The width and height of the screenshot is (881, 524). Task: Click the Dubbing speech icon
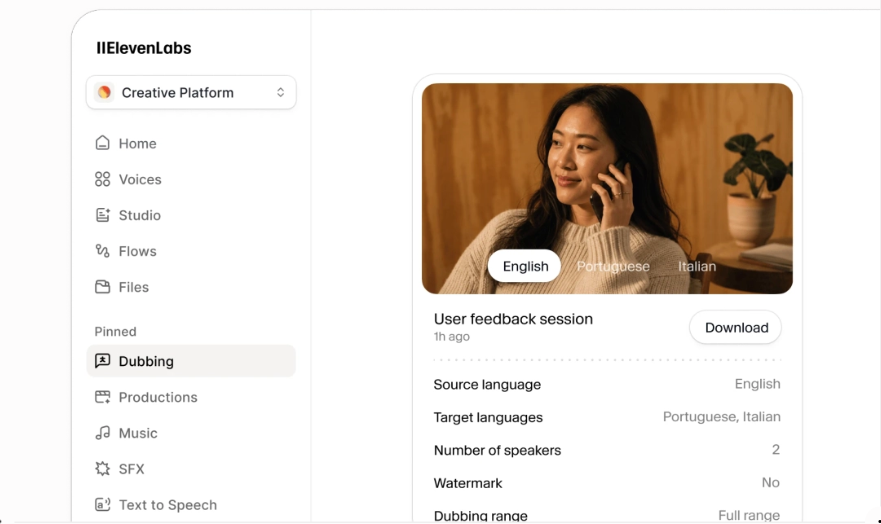102,361
